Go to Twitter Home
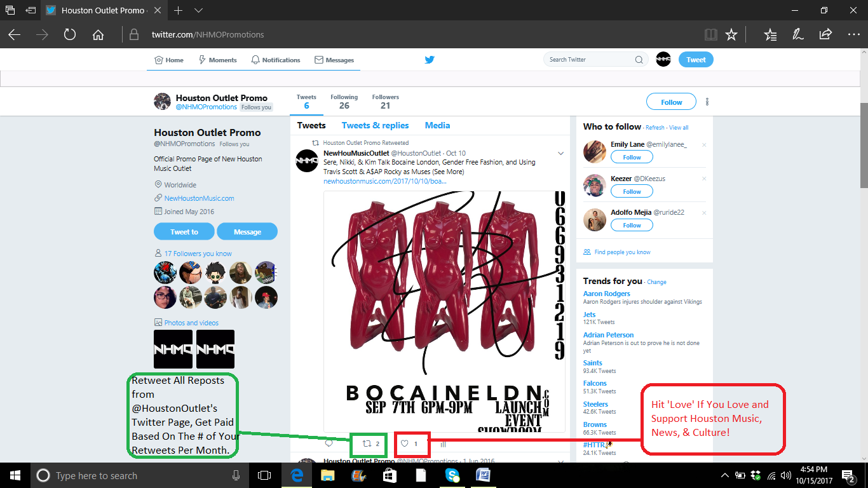This screenshot has width=868, height=488. 169,60
